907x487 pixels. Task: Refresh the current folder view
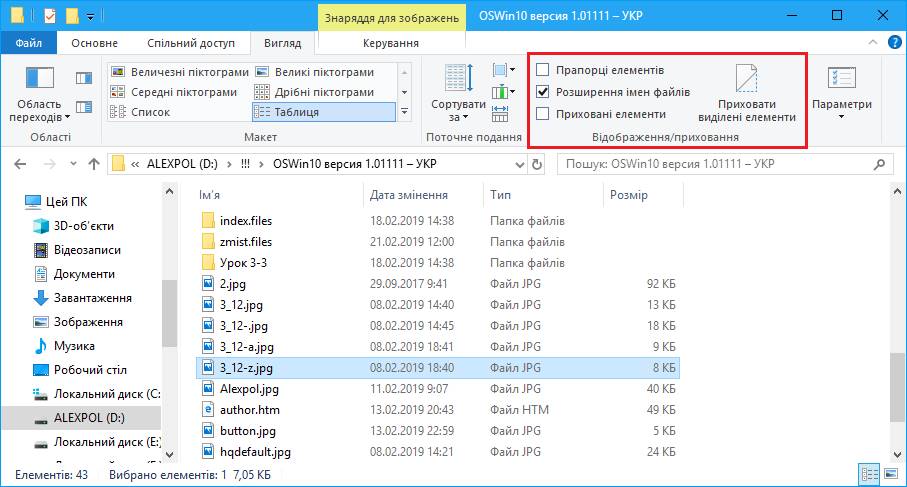pyautogui.click(x=537, y=164)
